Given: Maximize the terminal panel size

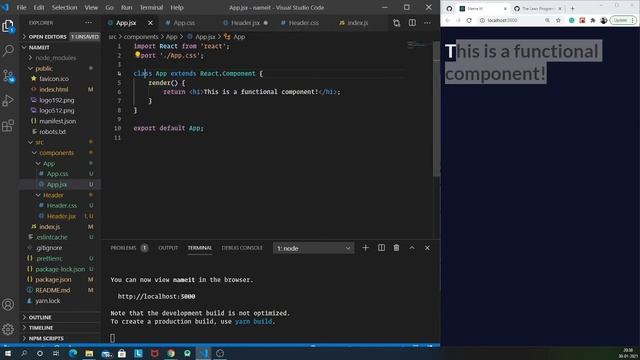Looking at the screenshot, I should click(x=412, y=248).
